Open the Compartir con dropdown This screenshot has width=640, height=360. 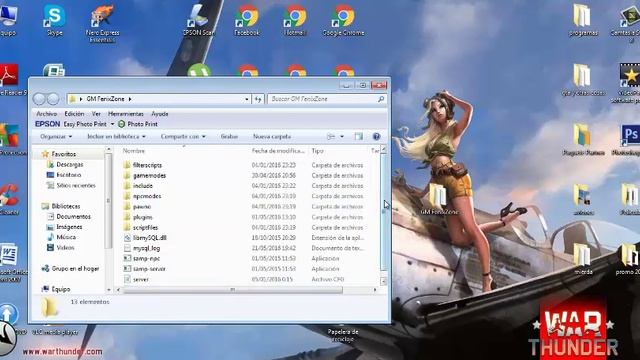click(183, 136)
